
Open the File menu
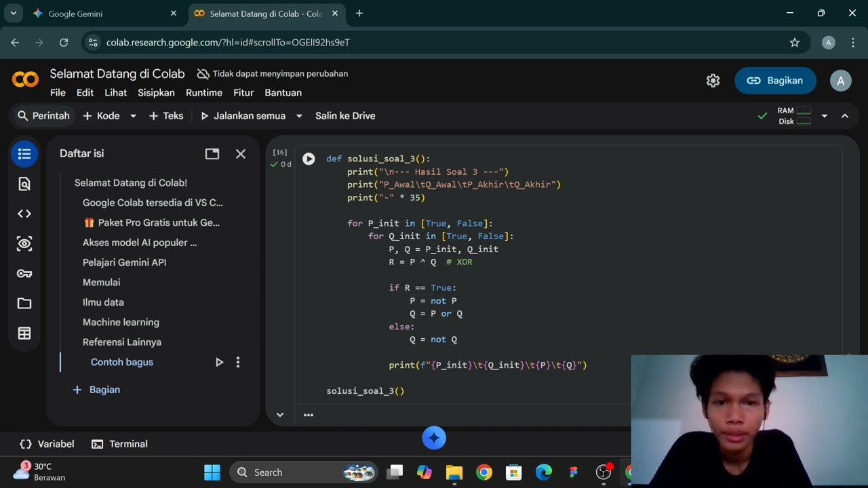pos(58,93)
